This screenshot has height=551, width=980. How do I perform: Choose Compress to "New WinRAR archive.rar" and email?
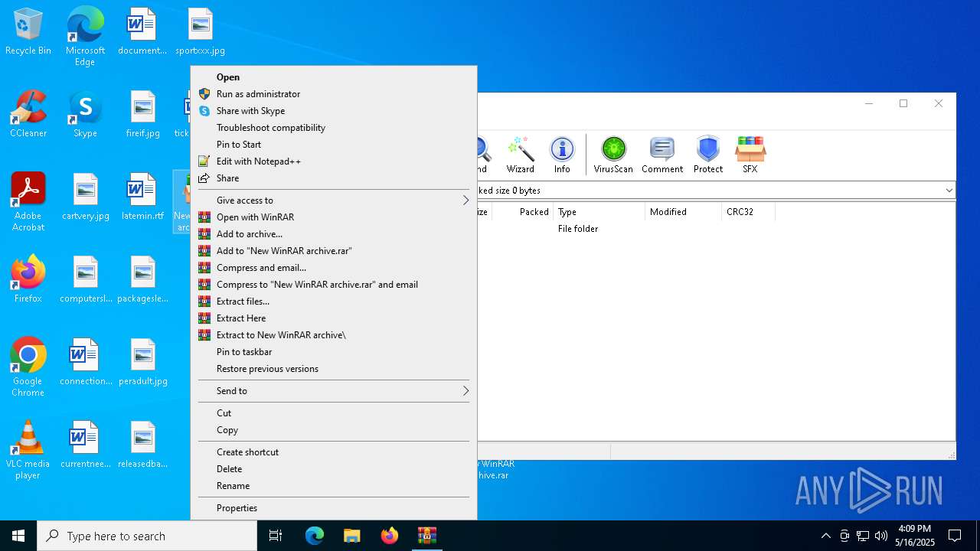(333, 285)
